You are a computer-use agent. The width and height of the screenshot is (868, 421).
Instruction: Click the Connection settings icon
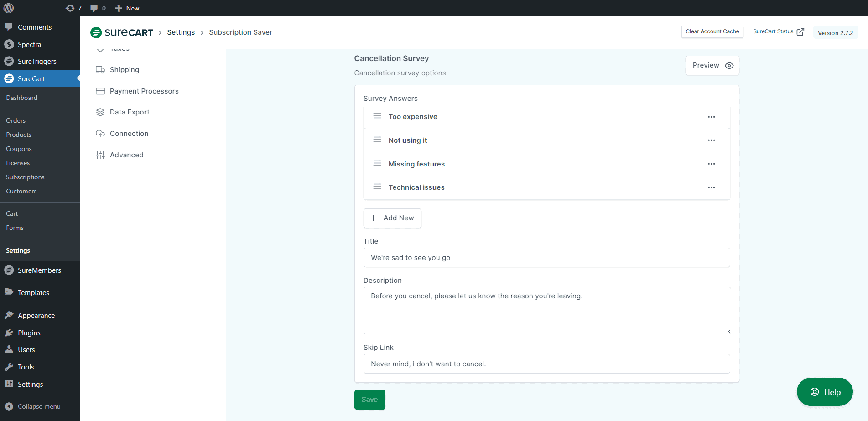click(100, 133)
